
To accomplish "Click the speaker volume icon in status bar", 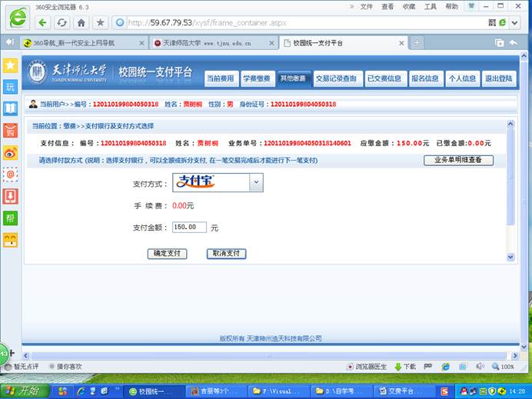I will 480,367.
